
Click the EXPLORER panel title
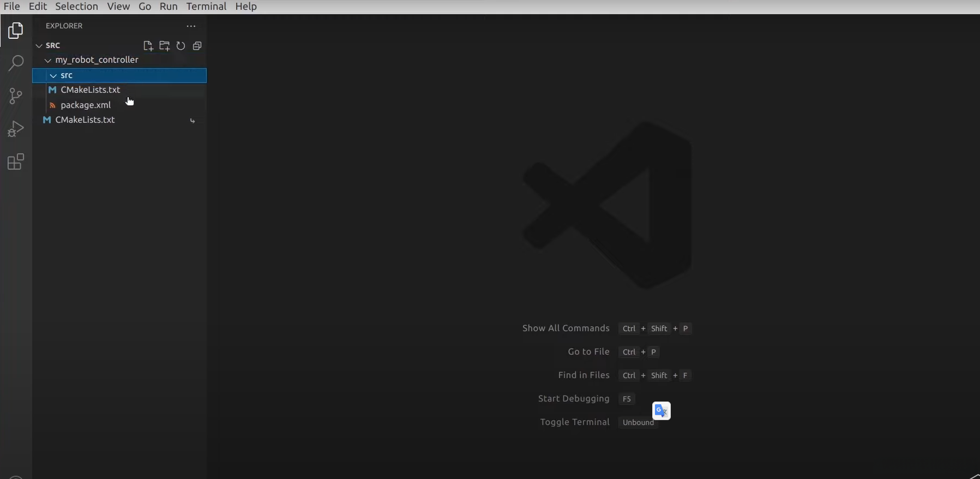pos(64,26)
